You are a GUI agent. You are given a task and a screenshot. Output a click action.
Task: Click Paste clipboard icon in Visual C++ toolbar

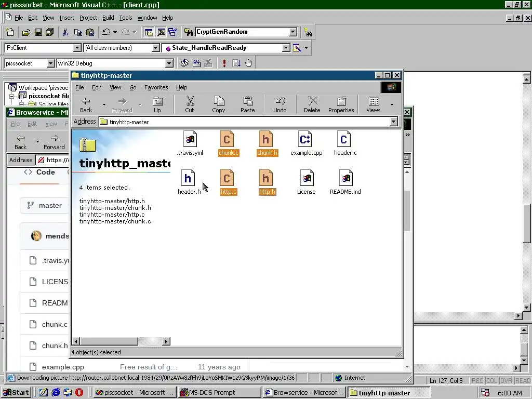90,32
